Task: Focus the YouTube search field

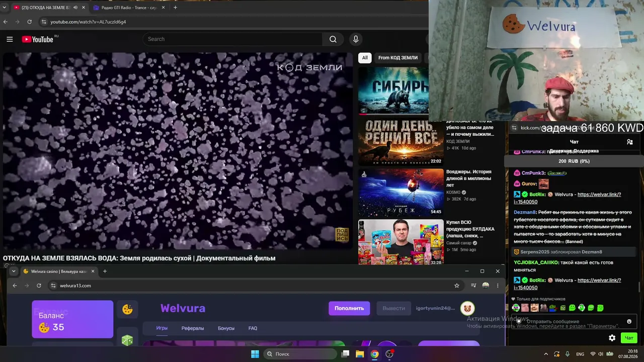Action: (233, 39)
